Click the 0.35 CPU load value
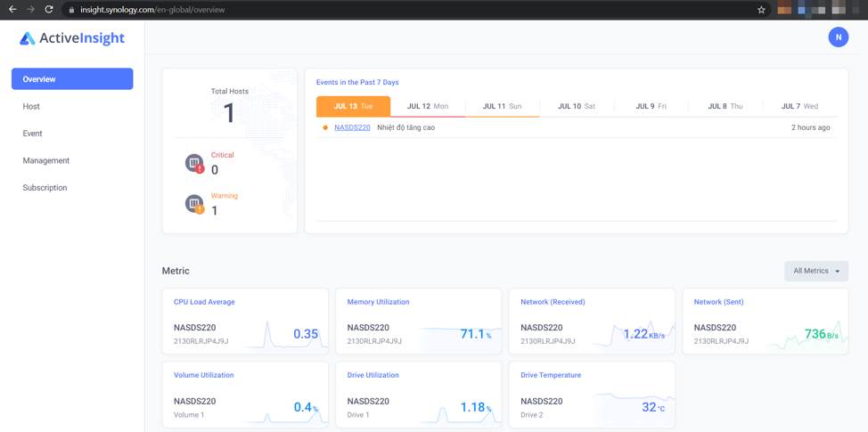 click(x=306, y=334)
